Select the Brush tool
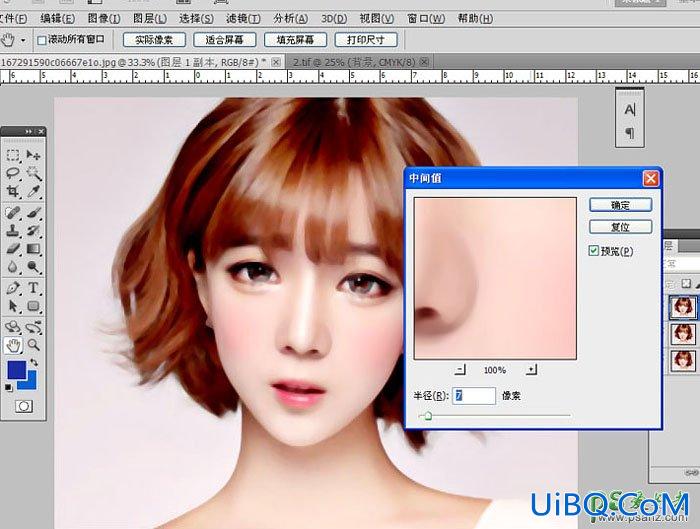 pos(33,212)
